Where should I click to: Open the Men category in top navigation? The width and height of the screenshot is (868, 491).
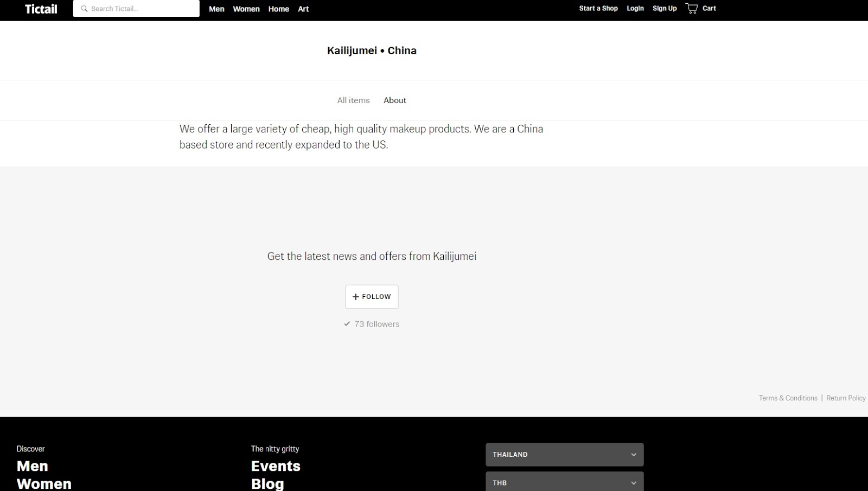216,9
